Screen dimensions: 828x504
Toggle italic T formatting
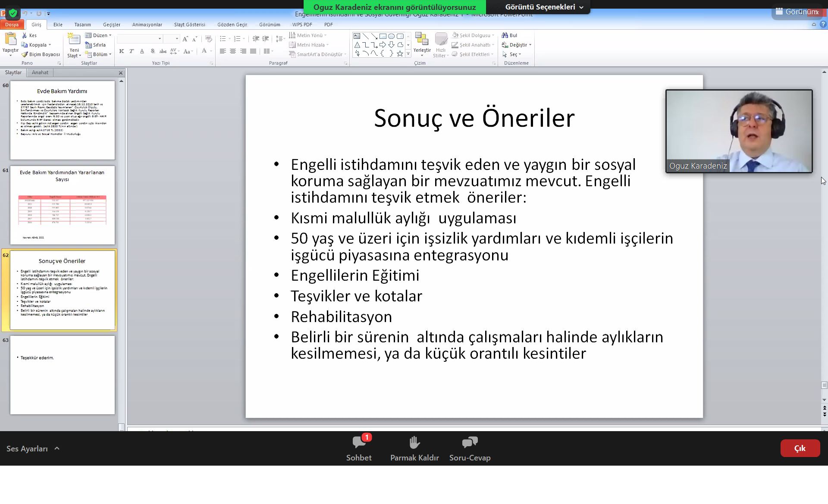[132, 51]
